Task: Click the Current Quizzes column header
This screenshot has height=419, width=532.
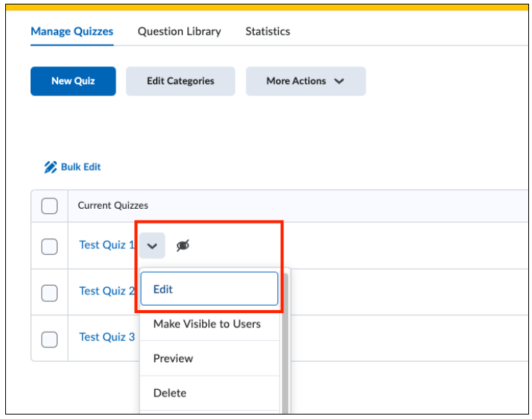Action: (x=113, y=206)
